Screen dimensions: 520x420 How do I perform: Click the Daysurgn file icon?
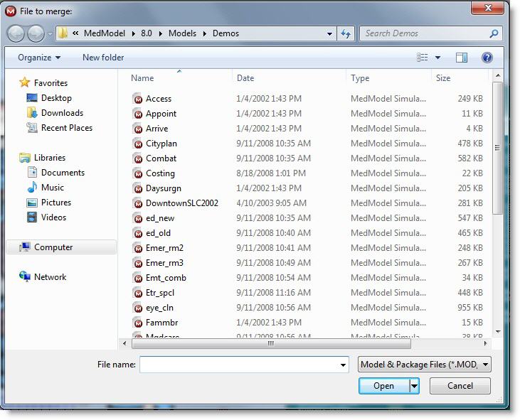[x=137, y=188]
